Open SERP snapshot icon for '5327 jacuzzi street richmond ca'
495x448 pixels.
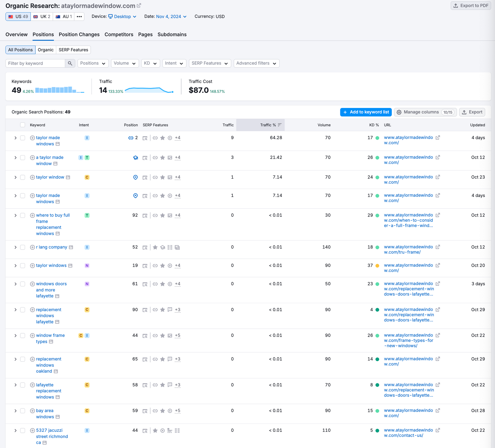click(145, 431)
